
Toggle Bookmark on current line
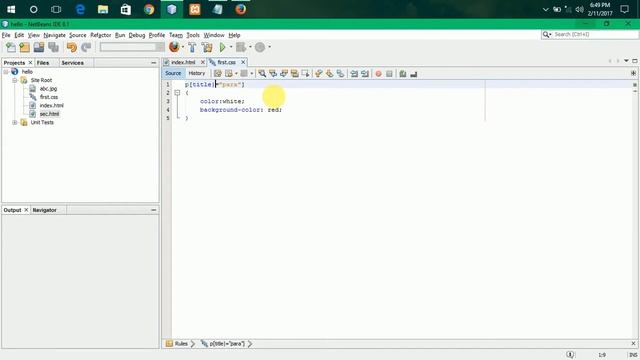[x=340, y=73]
